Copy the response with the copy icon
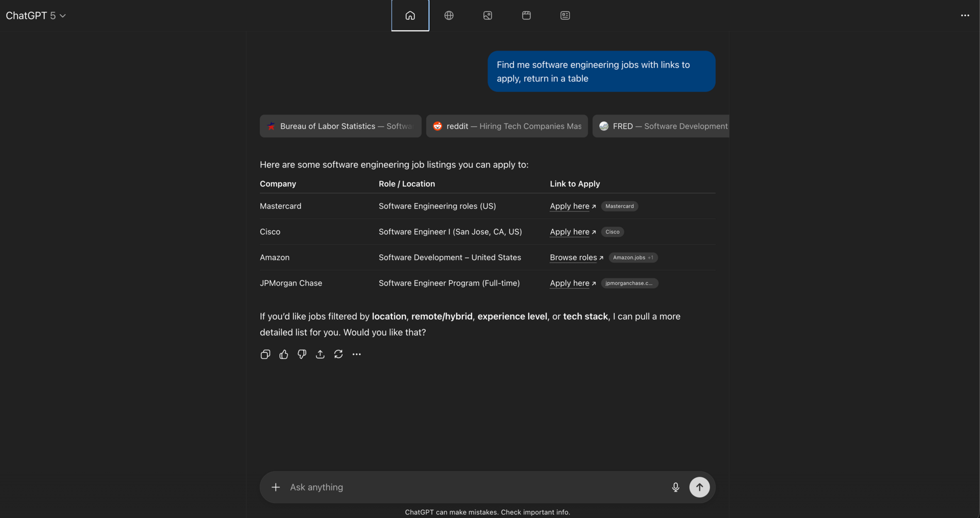980x518 pixels. click(x=265, y=355)
